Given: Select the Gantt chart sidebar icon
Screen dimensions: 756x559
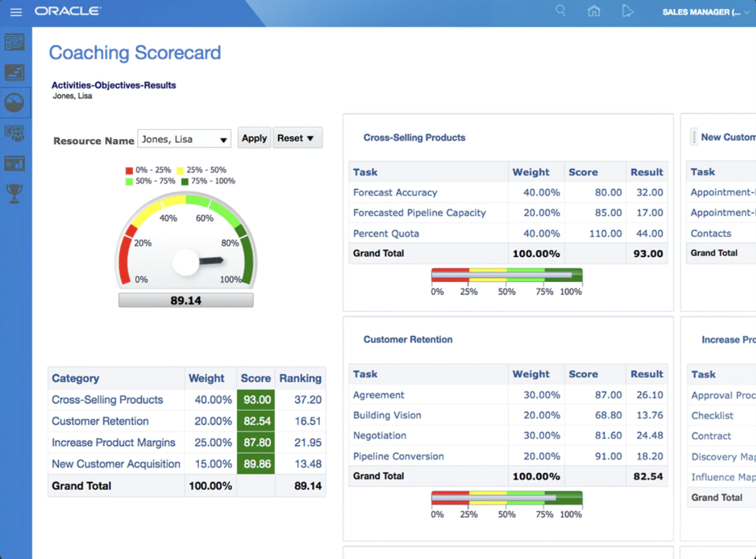Looking at the screenshot, I should [x=15, y=73].
